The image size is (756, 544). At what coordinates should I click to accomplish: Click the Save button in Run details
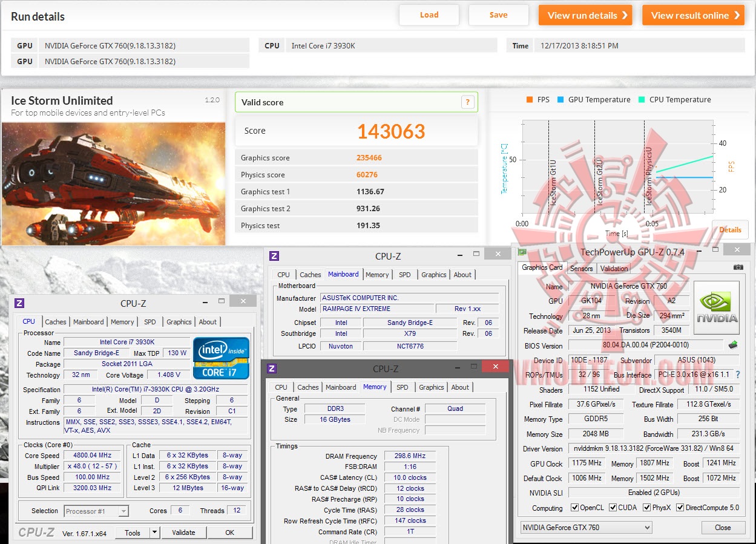(x=499, y=15)
